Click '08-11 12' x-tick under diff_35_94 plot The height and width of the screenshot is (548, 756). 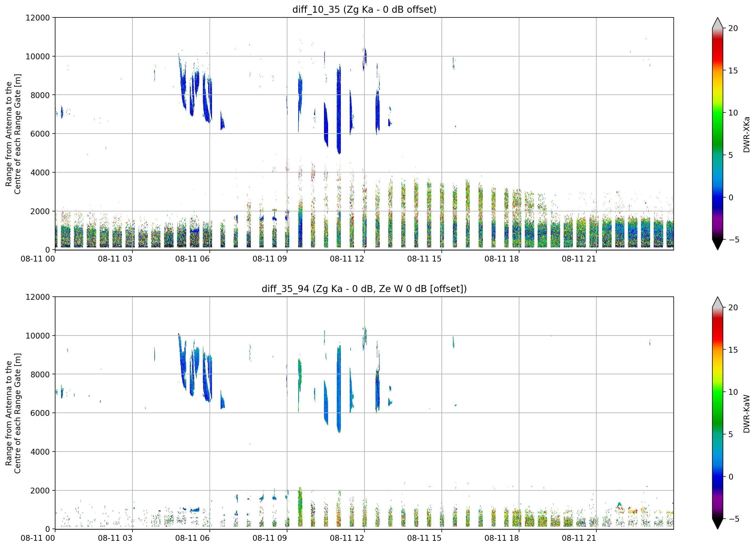click(347, 538)
